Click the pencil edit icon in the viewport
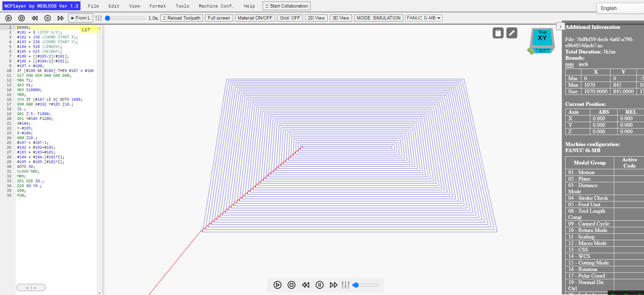The height and width of the screenshot is (295, 644). point(512,33)
